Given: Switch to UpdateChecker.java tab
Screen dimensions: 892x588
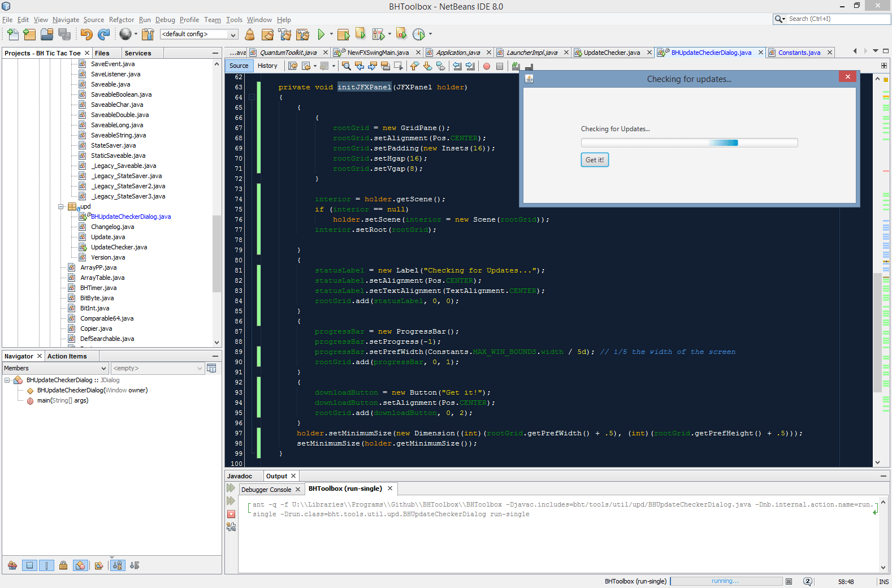Looking at the screenshot, I should pos(612,53).
